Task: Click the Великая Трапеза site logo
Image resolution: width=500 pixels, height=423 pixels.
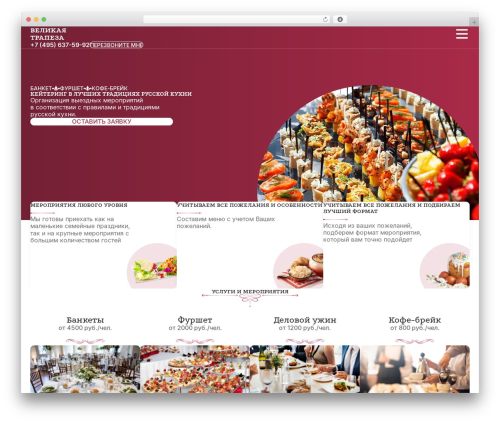Action: pos(48,34)
